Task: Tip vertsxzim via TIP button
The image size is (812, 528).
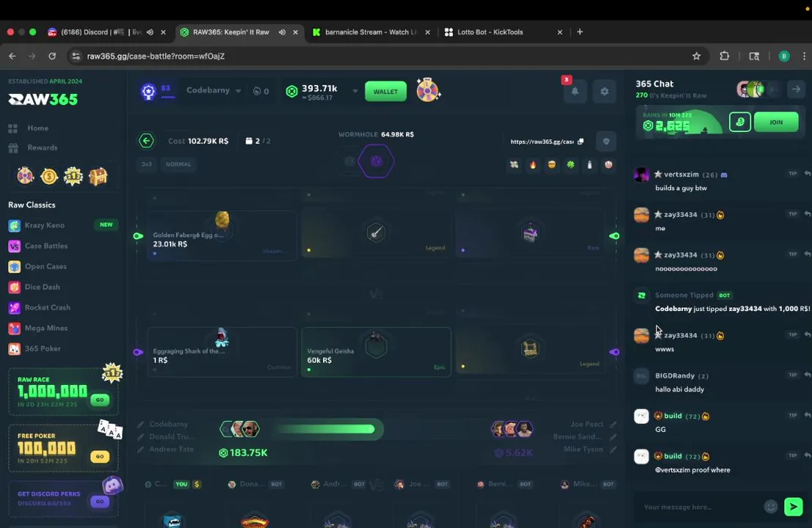Action: (792, 174)
